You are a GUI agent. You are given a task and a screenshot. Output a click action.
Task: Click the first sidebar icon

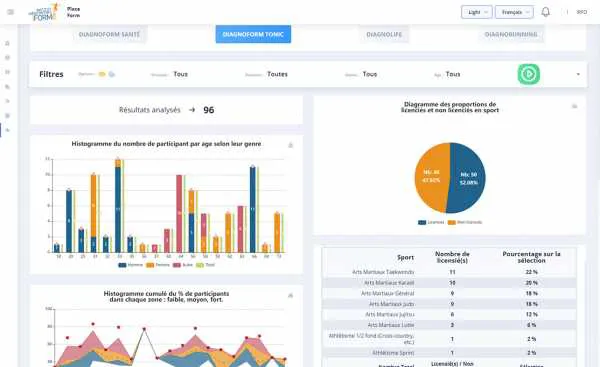[7, 43]
